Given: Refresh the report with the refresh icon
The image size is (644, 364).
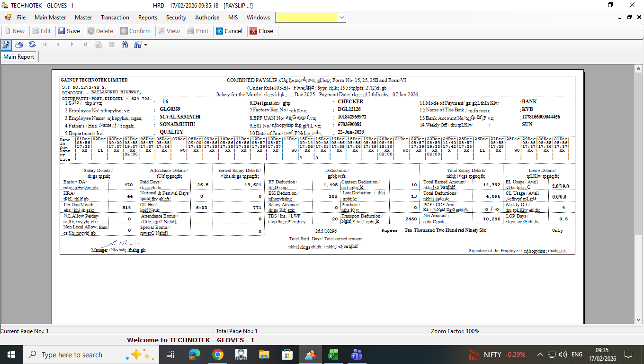Looking at the screenshot, I should tap(32, 45).
